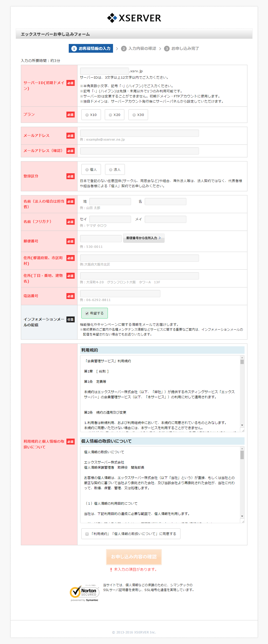
Task: Choose the X30 plan
Action: (x=134, y=115)
